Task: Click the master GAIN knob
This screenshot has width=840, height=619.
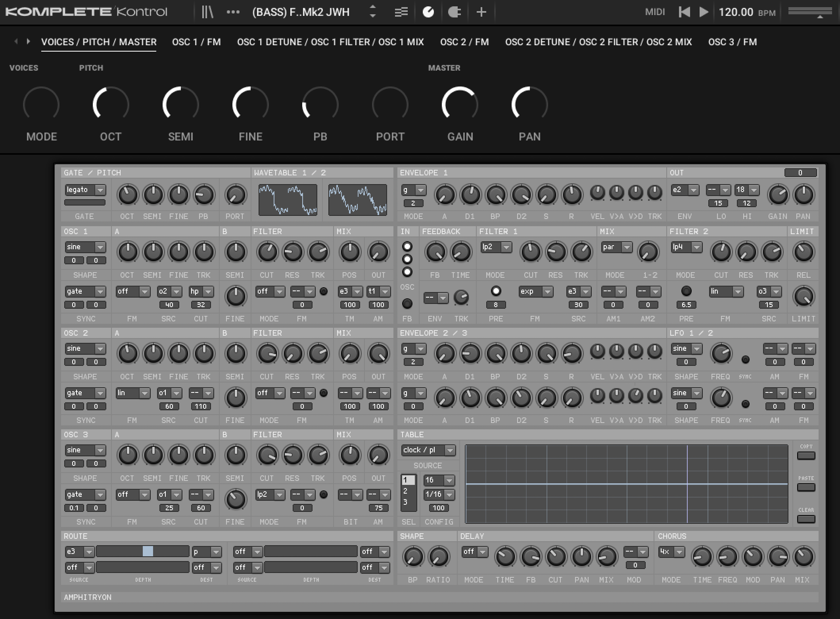Action: 460,104
